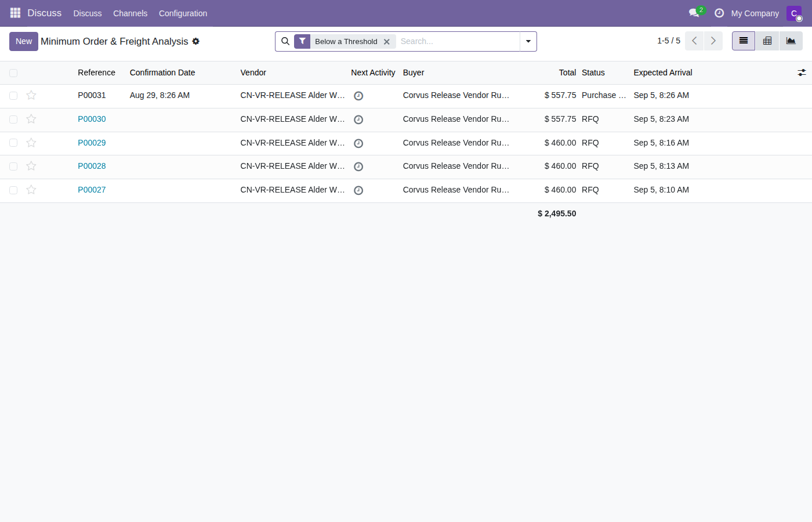Tick the checkbox for P00027

(x=13, y=190)
